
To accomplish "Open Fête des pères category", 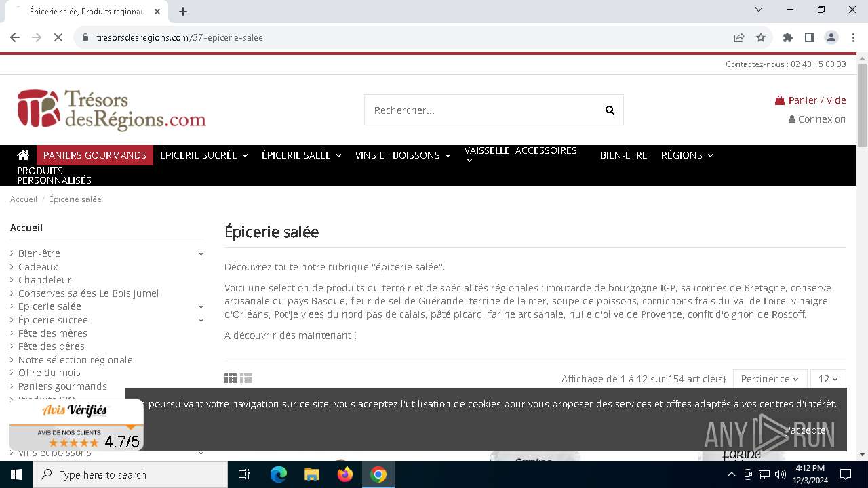I will click(x=52, y=346).
